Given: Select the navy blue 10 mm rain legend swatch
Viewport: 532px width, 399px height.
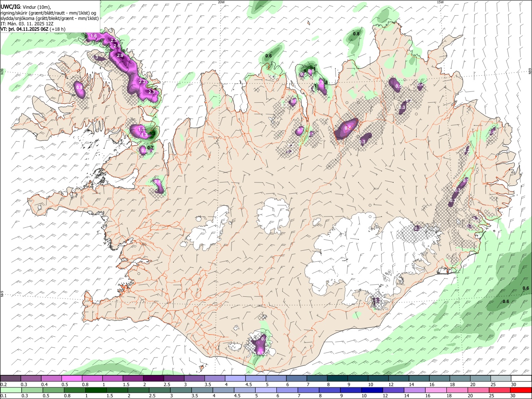Looking at the screenshot, I should [372, 390].
